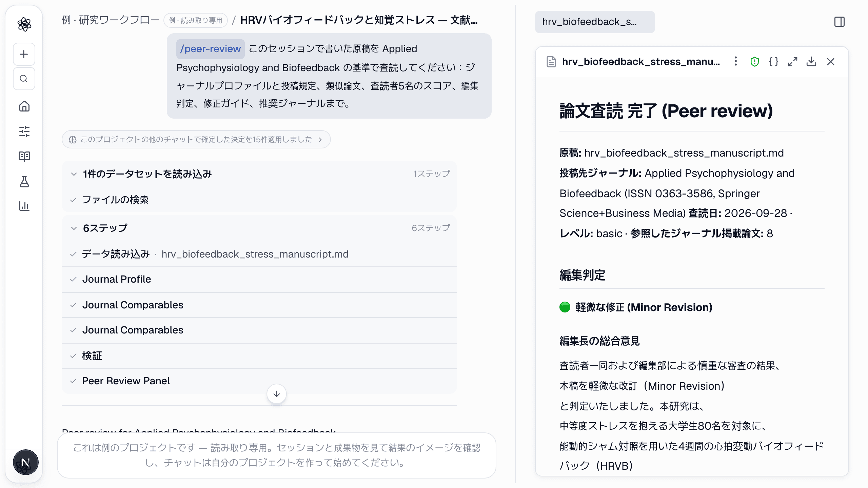Toggle the side panel layout icon
Screen dimensions: 868x488
click(x=839, y=22)
